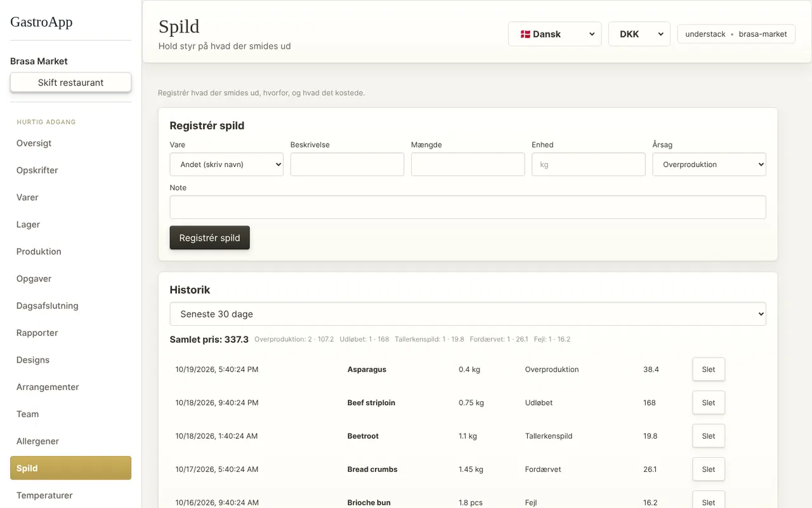Expand the Vare item selector
The height and width of the screenshot is (508, 812).
point(226,164)
